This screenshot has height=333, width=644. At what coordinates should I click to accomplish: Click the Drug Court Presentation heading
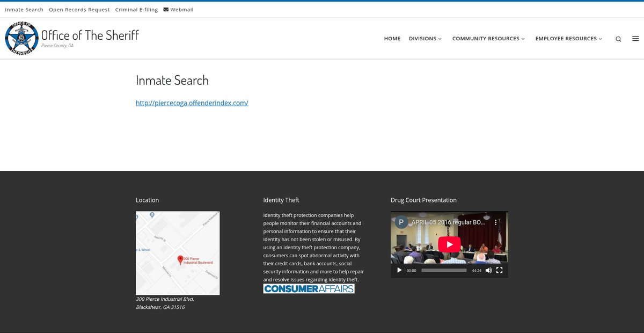pos(423,200)
